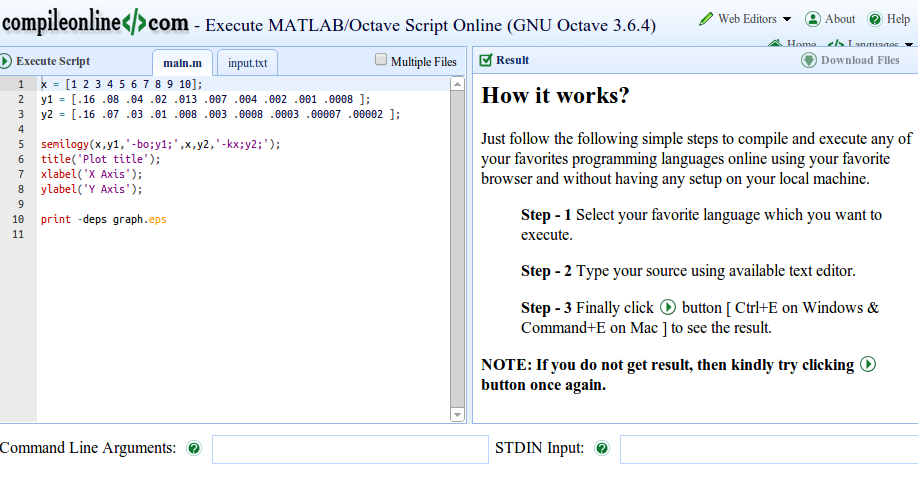Viewport: 918px width, 483px height.
Task: Click the editor scrollbar up arrow
Action: [x=457, y=84]
